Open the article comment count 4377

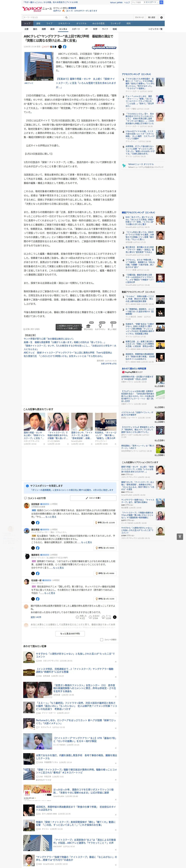(46, 47)
